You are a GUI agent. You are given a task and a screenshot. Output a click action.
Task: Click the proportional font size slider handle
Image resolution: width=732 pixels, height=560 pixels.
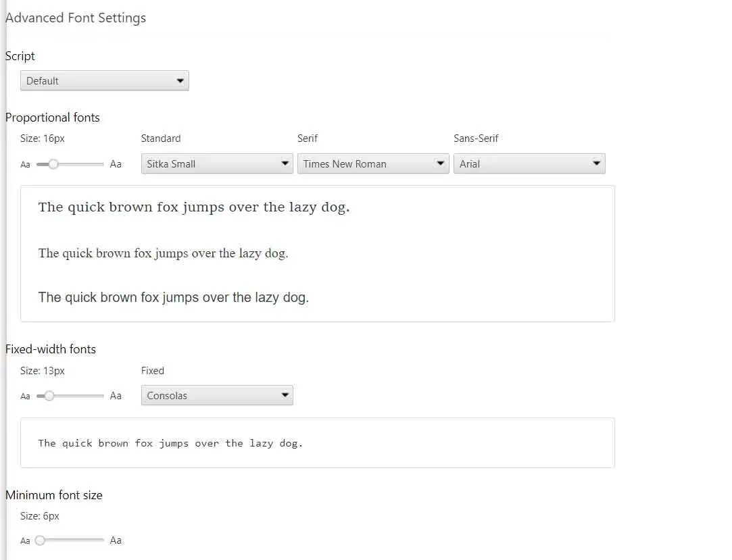tap(53, 164)
